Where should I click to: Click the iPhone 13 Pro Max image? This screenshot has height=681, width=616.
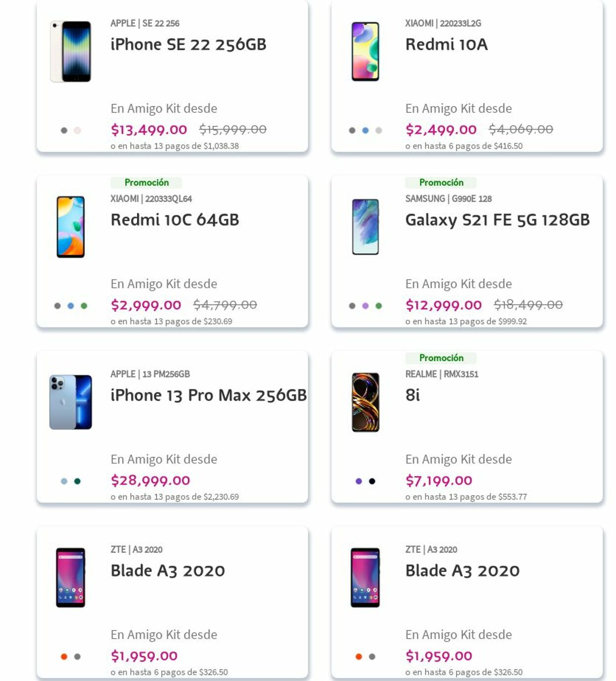point(70,402)
